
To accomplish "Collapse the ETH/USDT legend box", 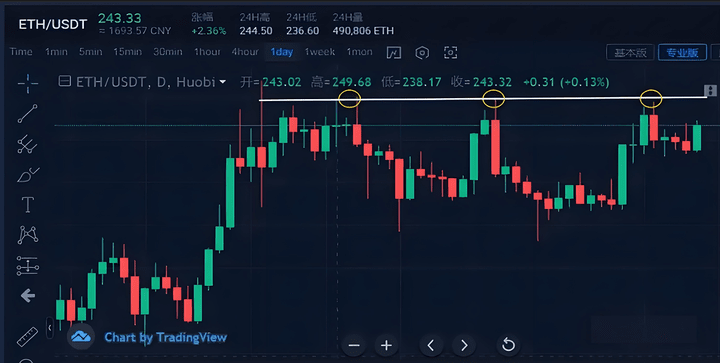I will point(65,82).
